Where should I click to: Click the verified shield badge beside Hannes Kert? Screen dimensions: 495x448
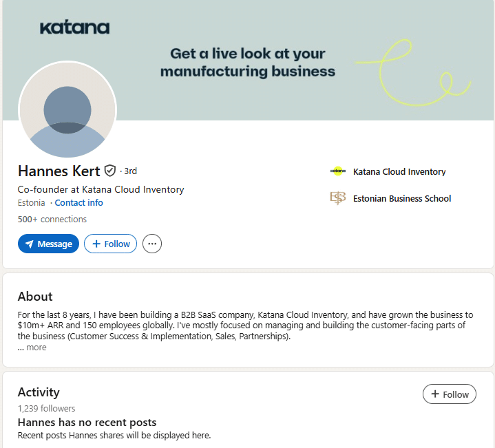pos(110,171)
